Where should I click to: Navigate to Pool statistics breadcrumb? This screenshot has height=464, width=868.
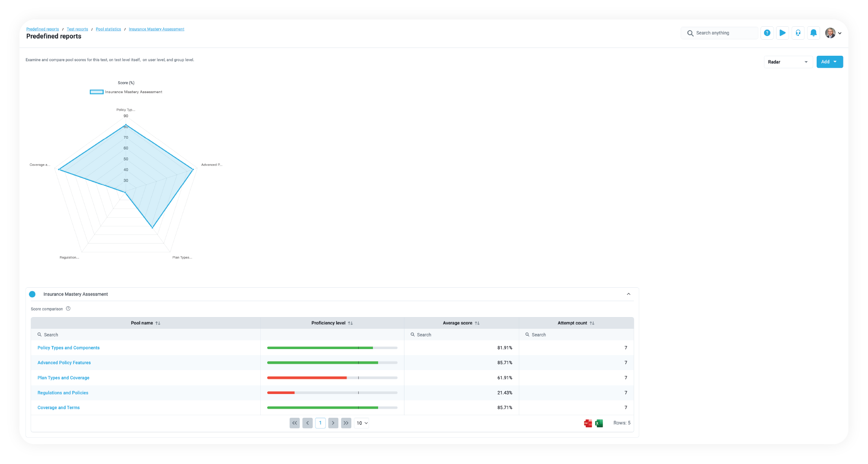tap(108, 29)
